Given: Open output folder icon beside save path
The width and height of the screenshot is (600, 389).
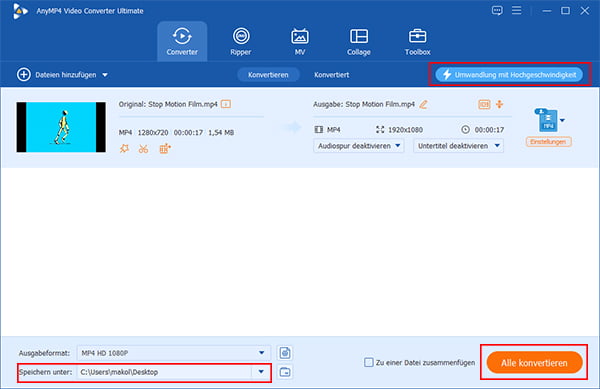Looking at the screenshot, I should click(x=285, y=372).
